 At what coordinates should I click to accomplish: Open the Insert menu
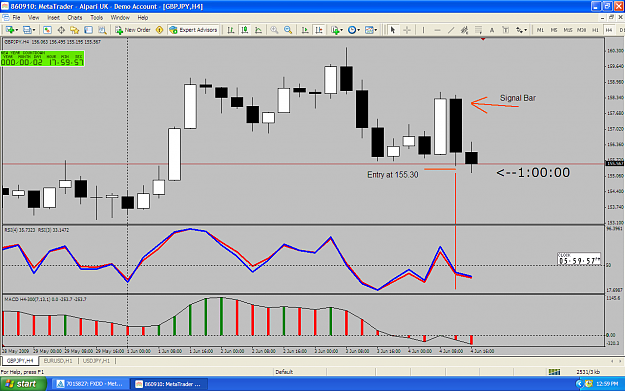(x=53, y=18)
